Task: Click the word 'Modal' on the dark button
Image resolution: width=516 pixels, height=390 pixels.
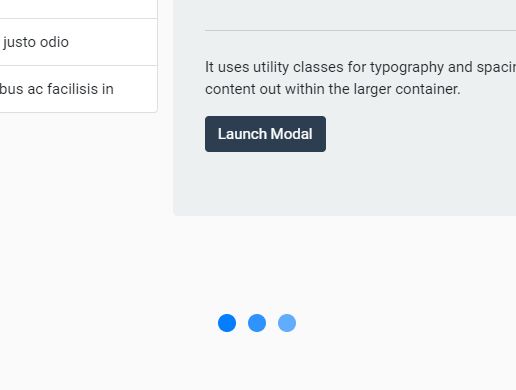Action: coord(292,134)
